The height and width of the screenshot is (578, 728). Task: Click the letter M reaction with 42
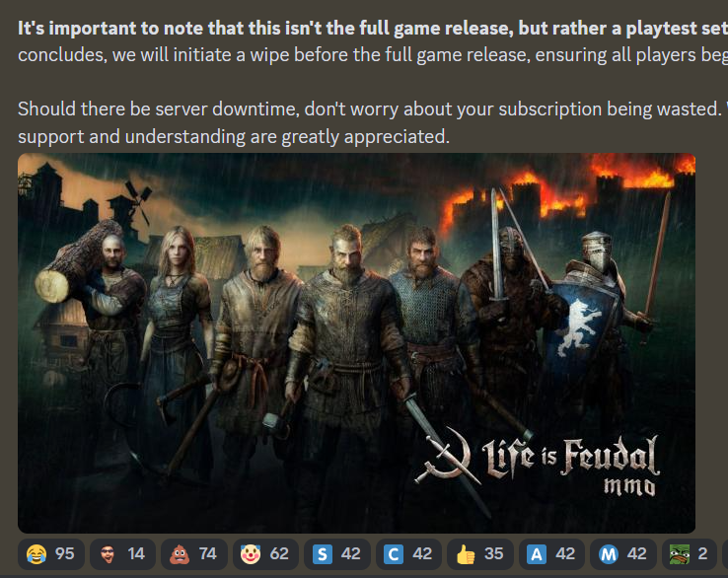coord(623,554)
